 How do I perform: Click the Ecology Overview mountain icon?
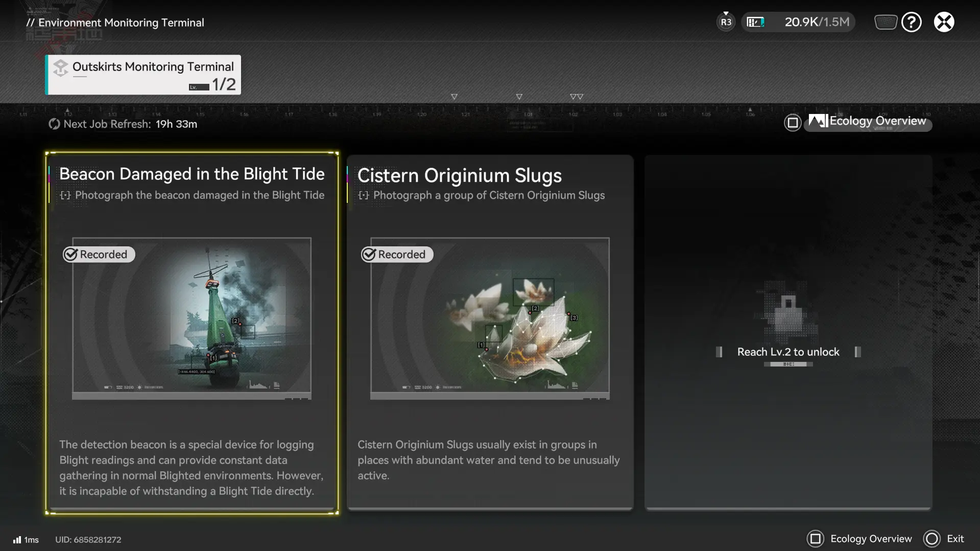[x=818, y=121]
